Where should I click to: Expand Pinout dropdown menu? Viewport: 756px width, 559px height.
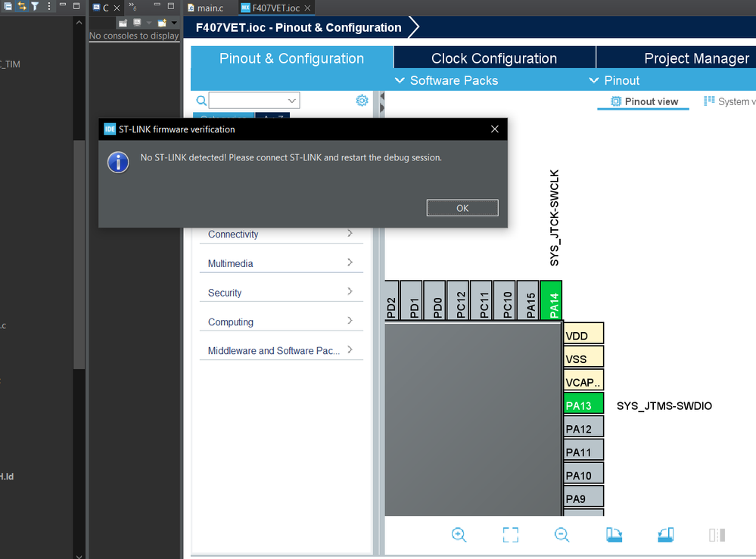(614, 80)
